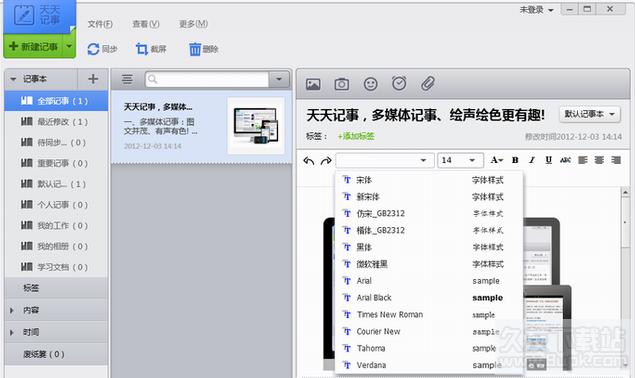Toggle strikethrough ABC formatting

point(565,160)
